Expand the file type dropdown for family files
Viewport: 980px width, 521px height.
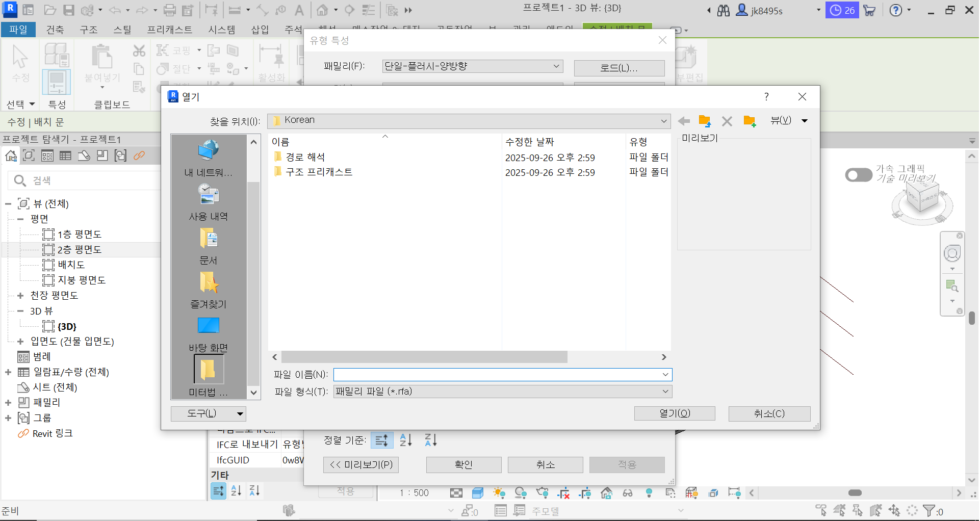tap(503, 392)
